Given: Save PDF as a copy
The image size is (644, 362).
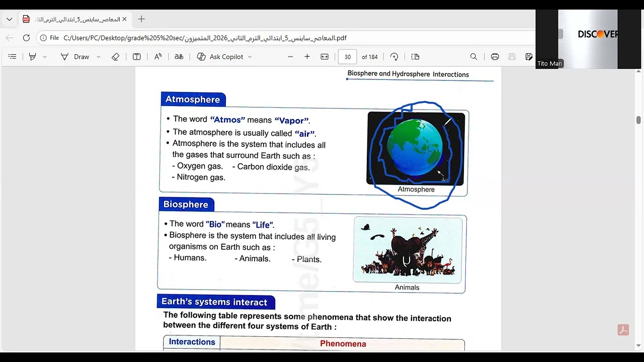Looking at the screenshot, I should click(529, 57).
